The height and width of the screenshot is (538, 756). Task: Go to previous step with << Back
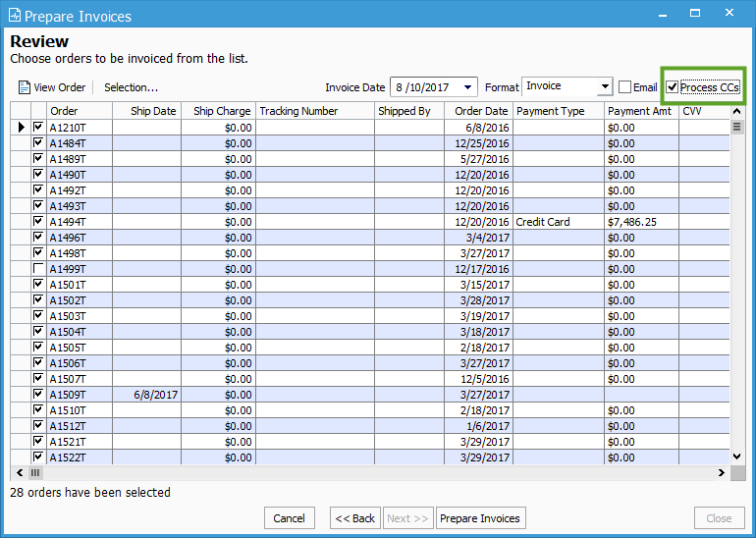click(355, 518)
